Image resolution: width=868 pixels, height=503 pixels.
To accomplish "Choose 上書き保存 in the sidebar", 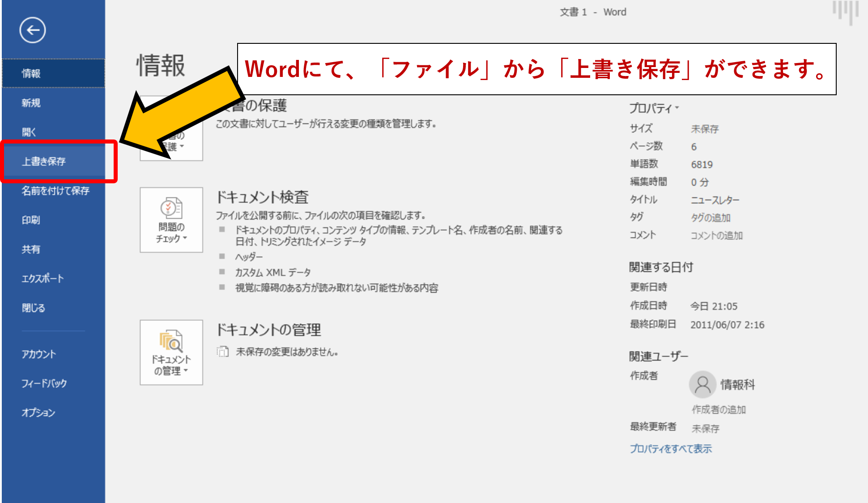I will [x=53, y=161].
